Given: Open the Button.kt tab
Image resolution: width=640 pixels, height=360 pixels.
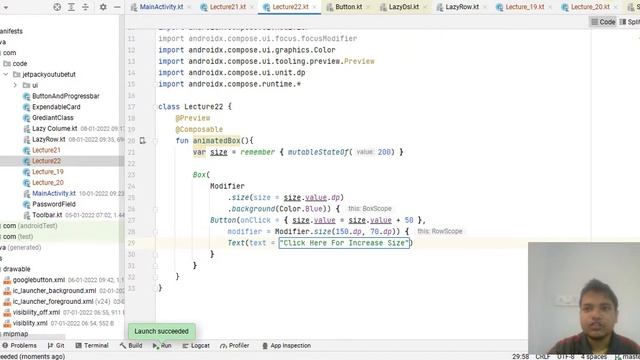Looking at the screenshot, I should click(x=349, y=7).
